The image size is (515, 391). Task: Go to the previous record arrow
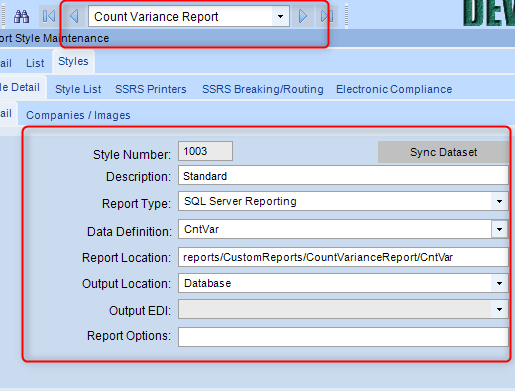[x=74, y=16]
